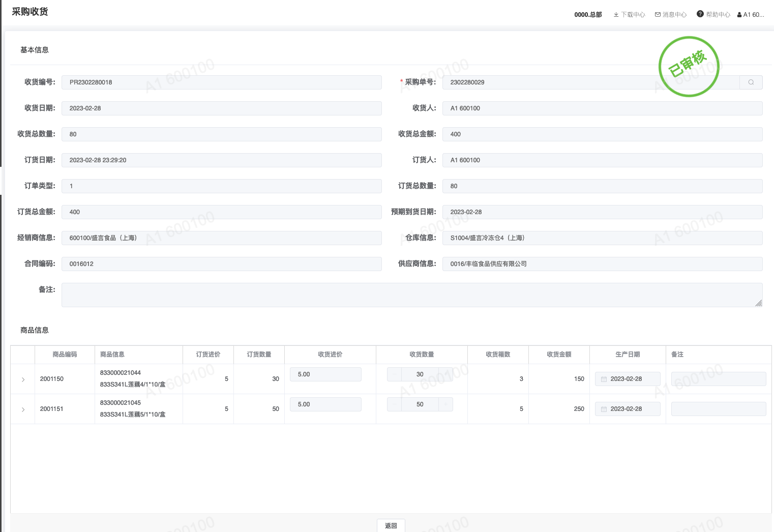
Task: Expand the row for product 2001151
Action: pyautogui.click(x=23, y=409)
